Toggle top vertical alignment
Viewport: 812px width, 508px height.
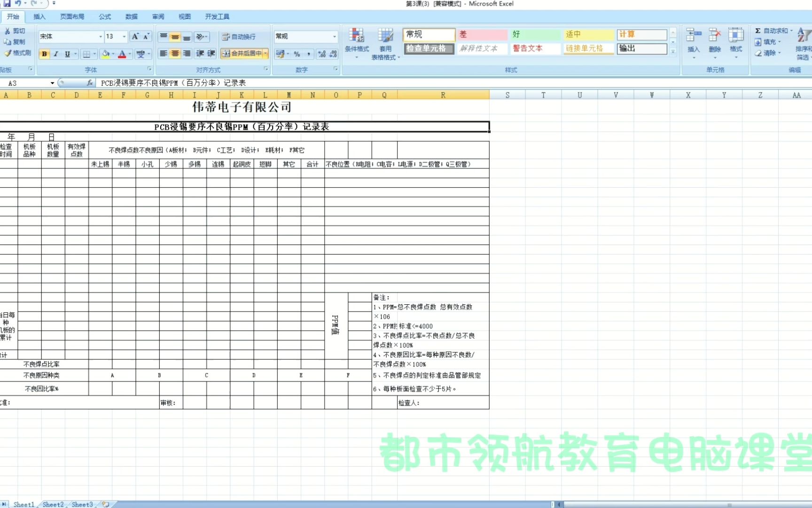164,36
